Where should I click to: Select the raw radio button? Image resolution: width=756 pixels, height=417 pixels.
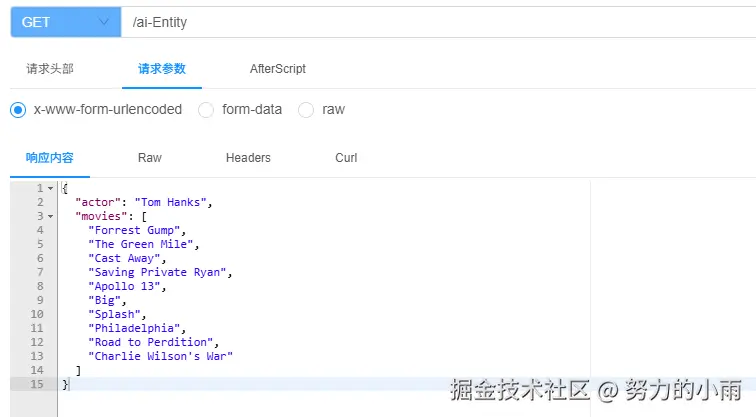coord(306,110)
